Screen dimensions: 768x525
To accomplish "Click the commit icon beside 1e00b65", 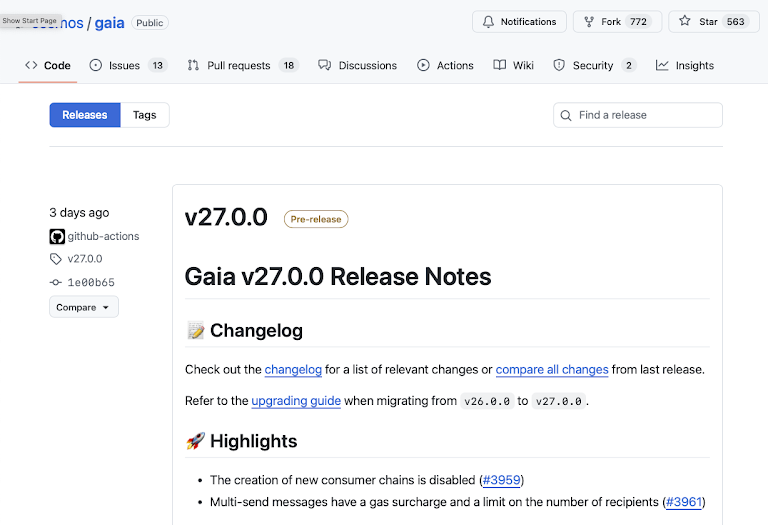I will coord(56,283).
